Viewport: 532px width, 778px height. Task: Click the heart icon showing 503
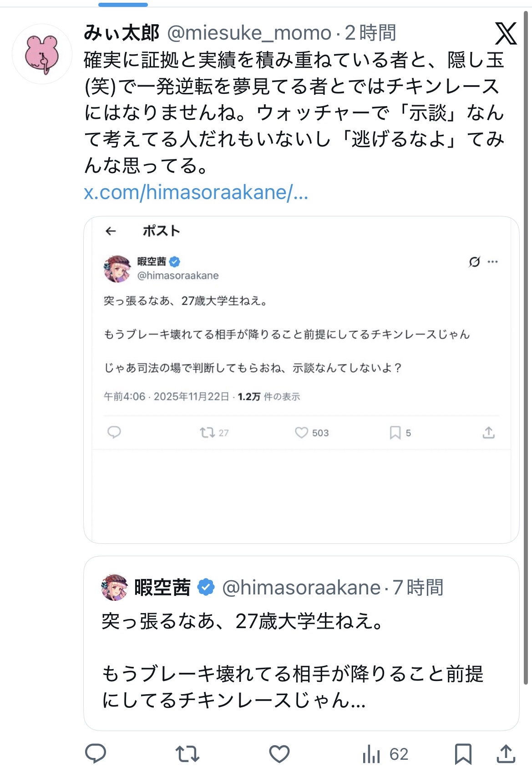302,432
